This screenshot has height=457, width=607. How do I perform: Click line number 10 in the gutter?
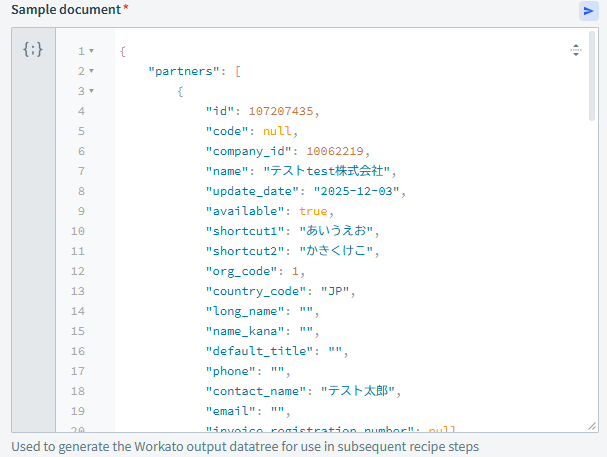[x=77, y=231]
